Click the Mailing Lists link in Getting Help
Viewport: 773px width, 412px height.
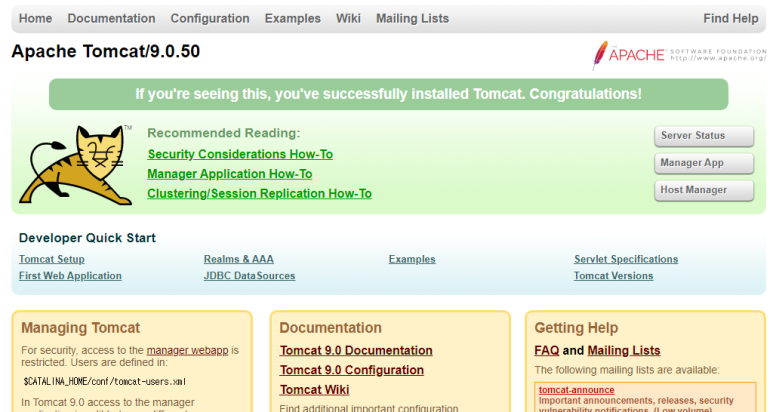click(624, 350)
